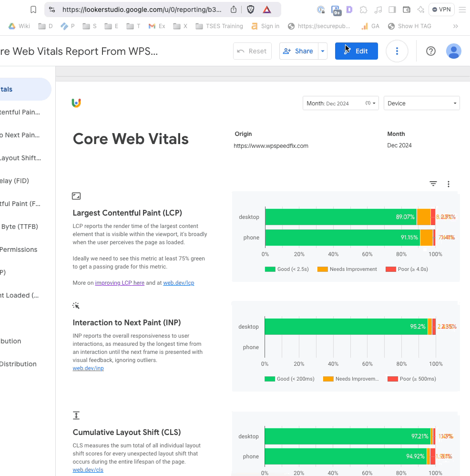Expand the Share options dropdown arrow

tap(323, 51)
